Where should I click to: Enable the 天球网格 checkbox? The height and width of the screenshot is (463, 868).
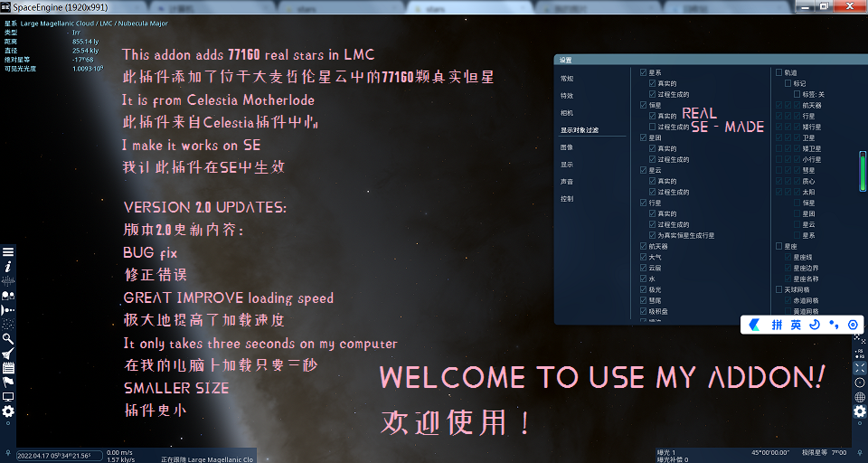tap(778, 289)
